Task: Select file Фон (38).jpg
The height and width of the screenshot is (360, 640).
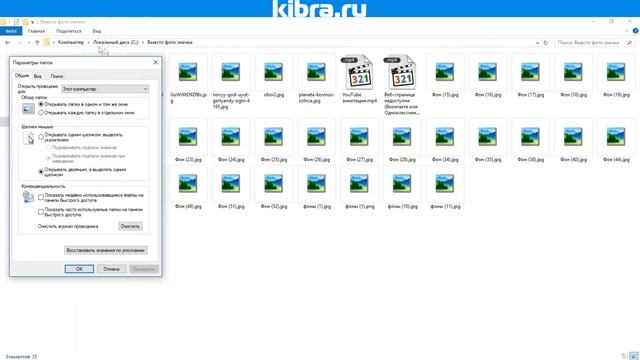Action: pos(531,140)
